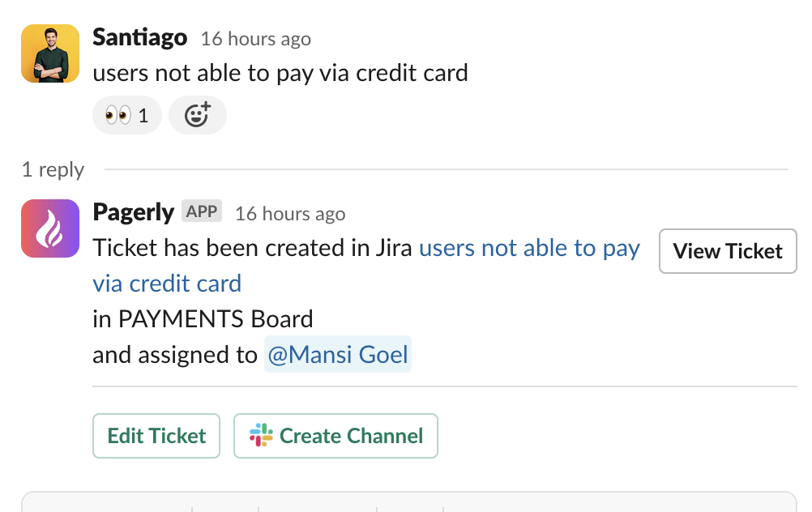The height and width of the screenshot is (512, 812).
Task: Click the @Mansi Goel mention
Action: coord(337,355)
